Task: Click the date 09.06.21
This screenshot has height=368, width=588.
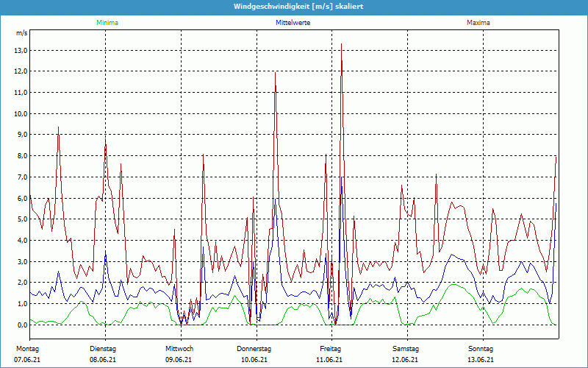Action: pyautogui.click(x=179, y=360)
